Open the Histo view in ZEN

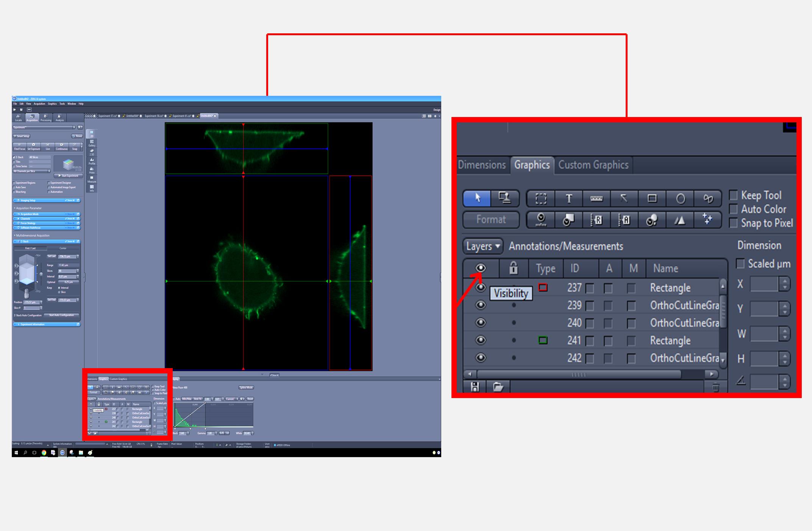[92, 170]
